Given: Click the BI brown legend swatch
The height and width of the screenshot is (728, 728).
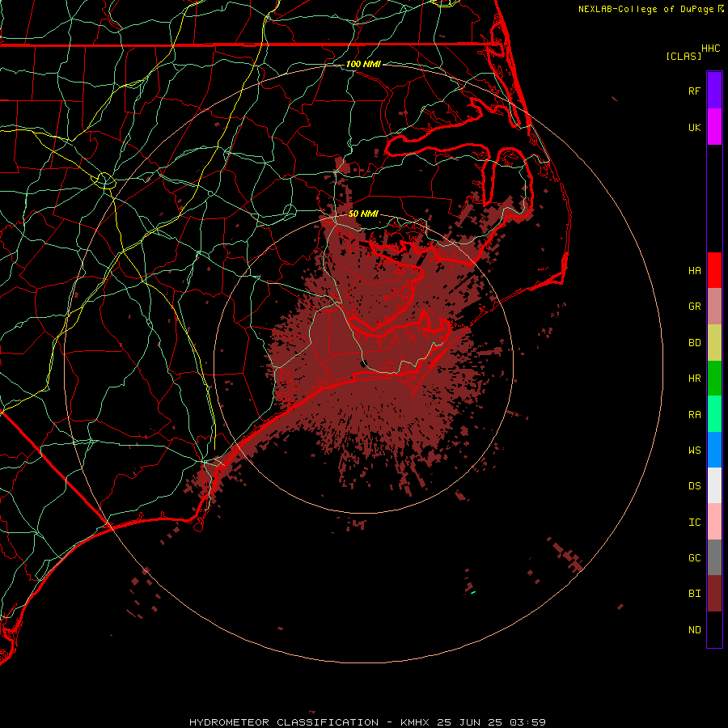Looking at the screenshot, I should [x=714, y=594].
